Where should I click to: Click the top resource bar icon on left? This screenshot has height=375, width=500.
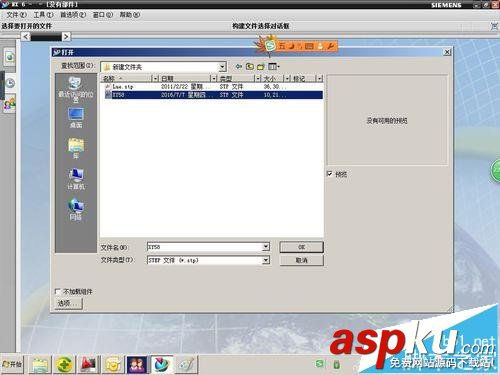coord(10,57)
